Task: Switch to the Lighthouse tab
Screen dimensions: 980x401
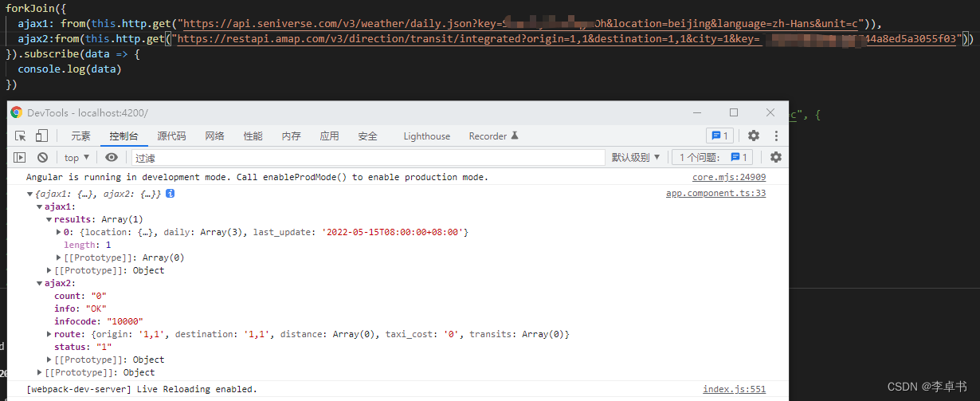Action: point(426,136)
